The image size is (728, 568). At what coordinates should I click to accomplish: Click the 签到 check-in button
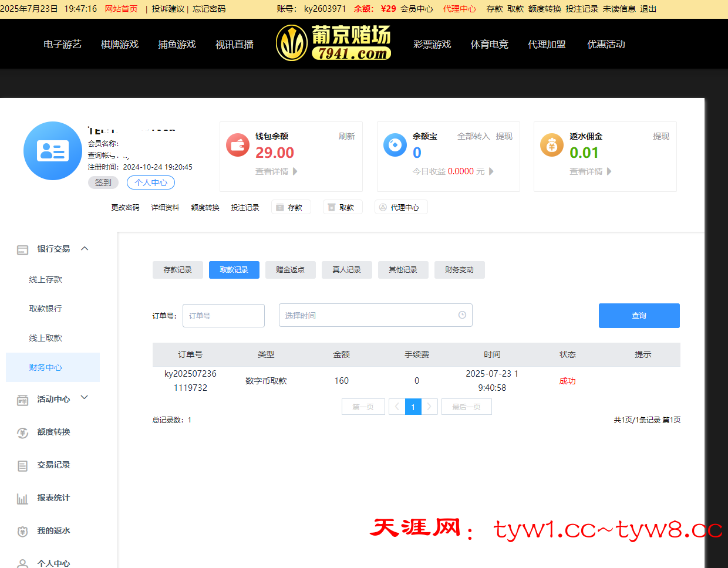pyautogui.click(x=103, y=182)
